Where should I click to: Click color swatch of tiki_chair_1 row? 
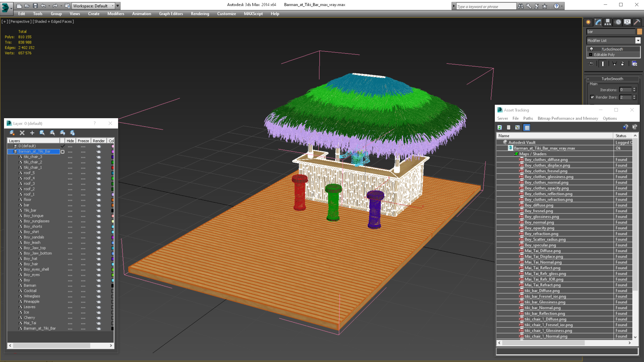click(112, 168)
